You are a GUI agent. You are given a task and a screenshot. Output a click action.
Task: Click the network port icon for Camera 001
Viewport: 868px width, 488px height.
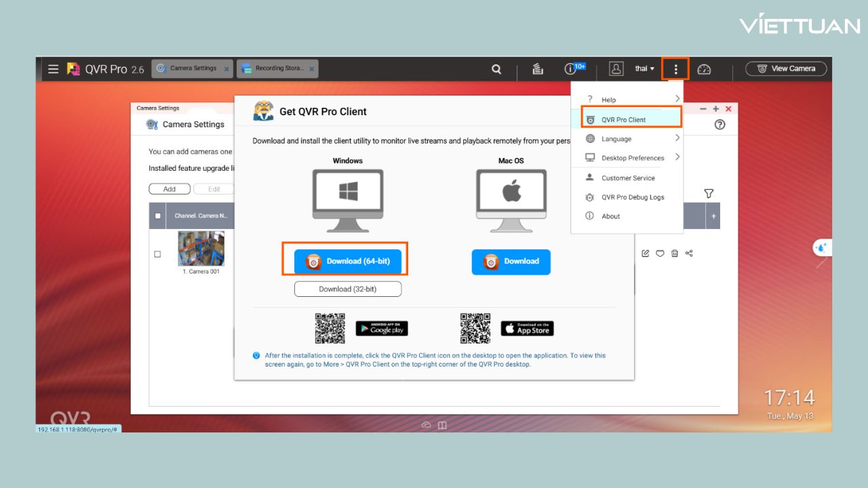click(660, 253)
